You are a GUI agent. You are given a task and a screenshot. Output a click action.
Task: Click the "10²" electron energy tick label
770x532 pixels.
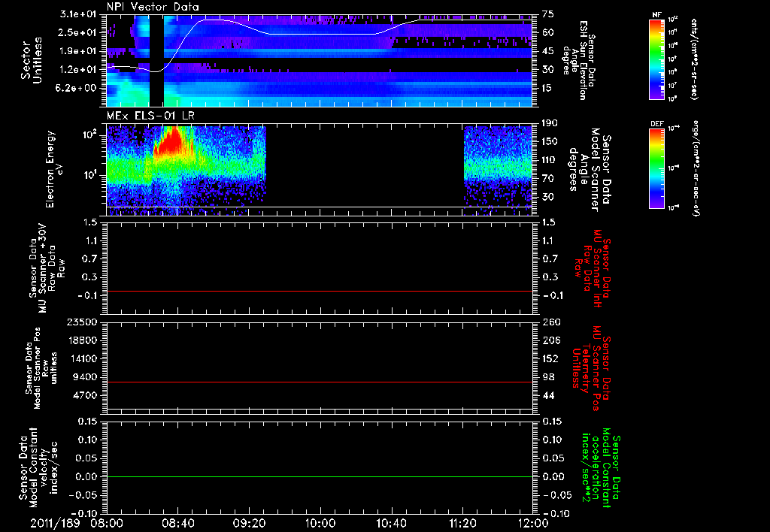pos(90,135)
